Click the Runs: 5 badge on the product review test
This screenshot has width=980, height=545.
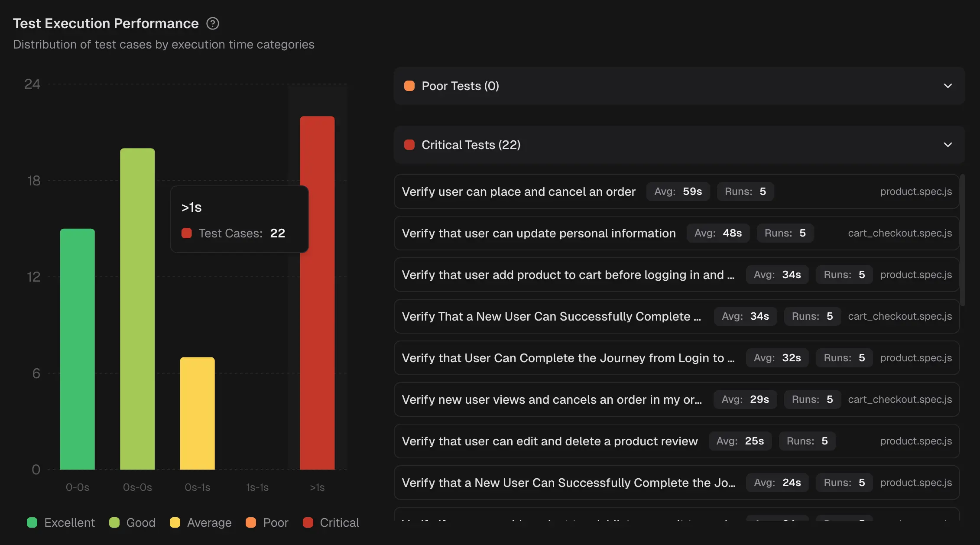pyautogui.click(x=807, y=441)
